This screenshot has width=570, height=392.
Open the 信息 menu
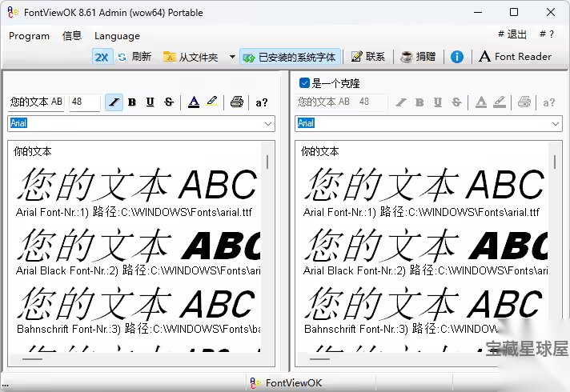pos(72,36)
